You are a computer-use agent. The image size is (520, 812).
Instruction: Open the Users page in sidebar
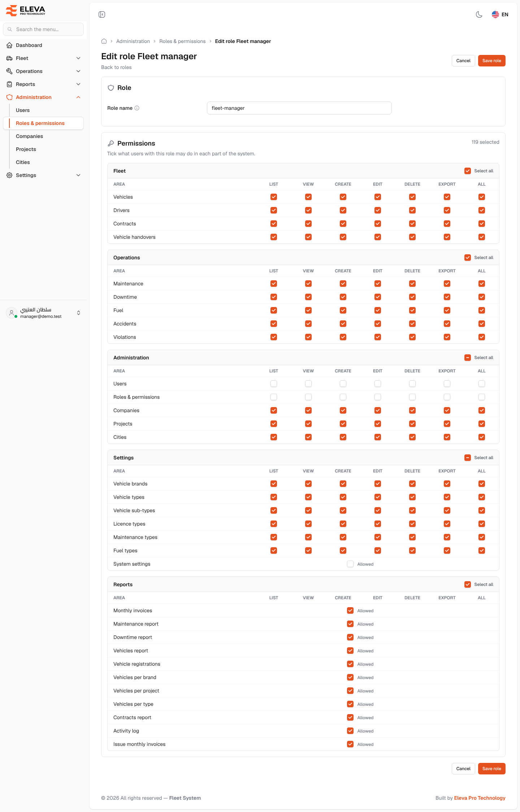23,110
